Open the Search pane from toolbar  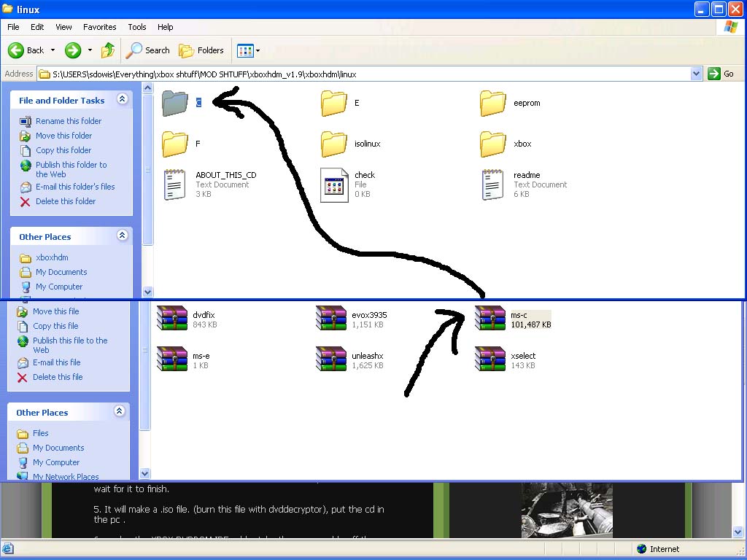[147, 50]
